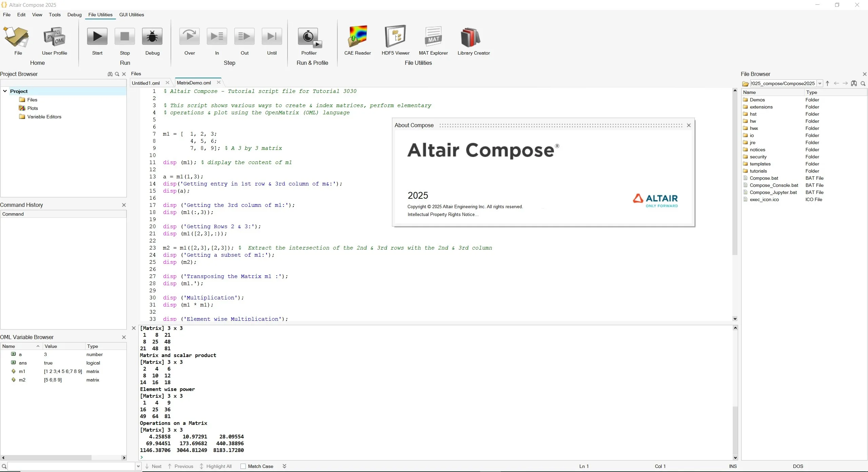The width and height of the screenshot is (868, 472).
Task: Click binoculars icon in File Browser toolbar
Action: (854, 83)
